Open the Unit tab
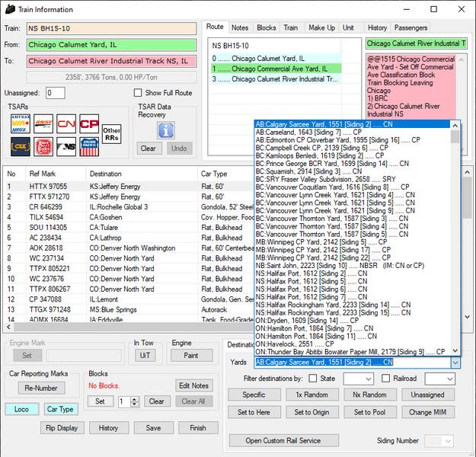Viewport: 476px width, 457px height. [348, 28]
